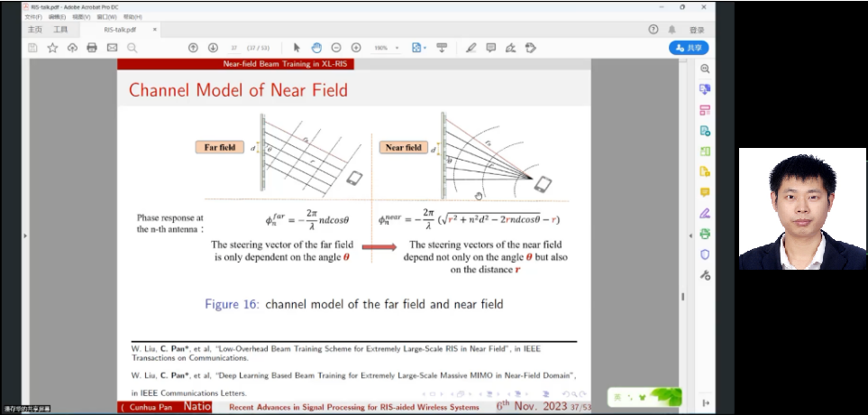Expand the left navigation pane arrow
This screenshot has height=415, width=868.
pos(24,236)
